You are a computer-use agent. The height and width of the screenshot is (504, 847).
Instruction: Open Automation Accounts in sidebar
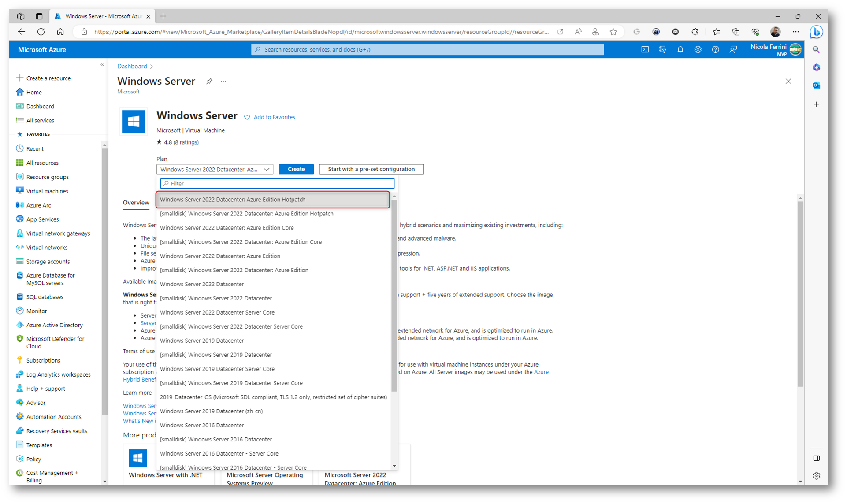click(53, 416)
